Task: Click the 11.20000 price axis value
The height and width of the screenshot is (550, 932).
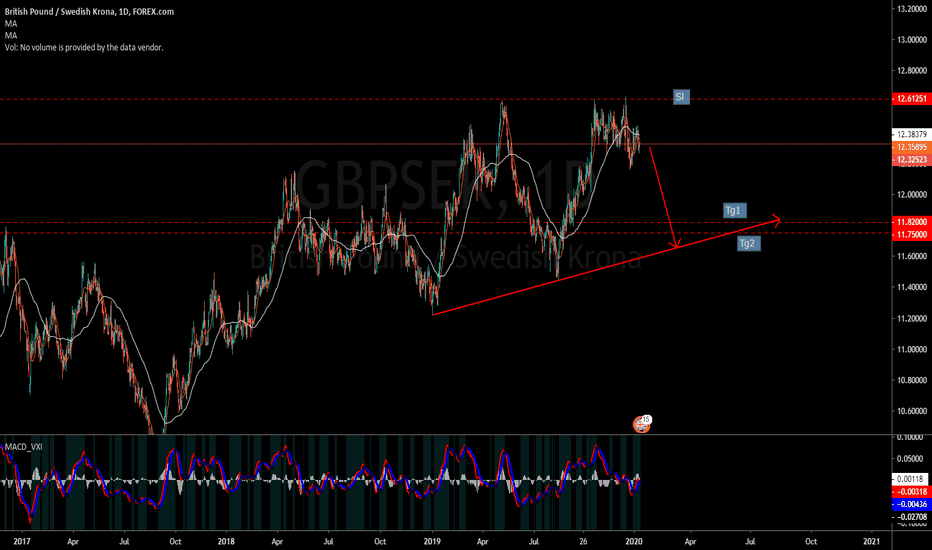Action: coord(912,319)
